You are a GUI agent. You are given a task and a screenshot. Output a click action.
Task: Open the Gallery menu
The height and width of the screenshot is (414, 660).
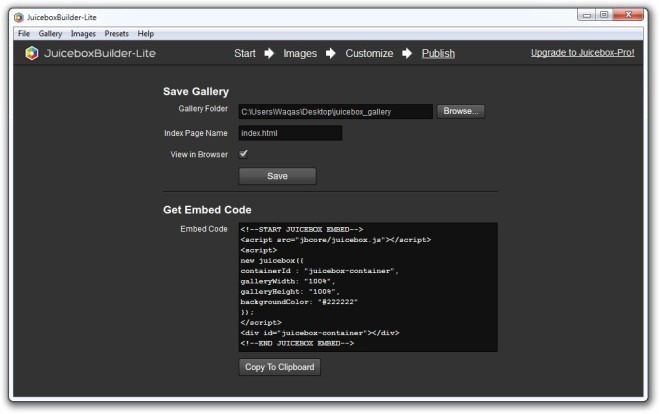pyautogui.click(x=50, y=34)
